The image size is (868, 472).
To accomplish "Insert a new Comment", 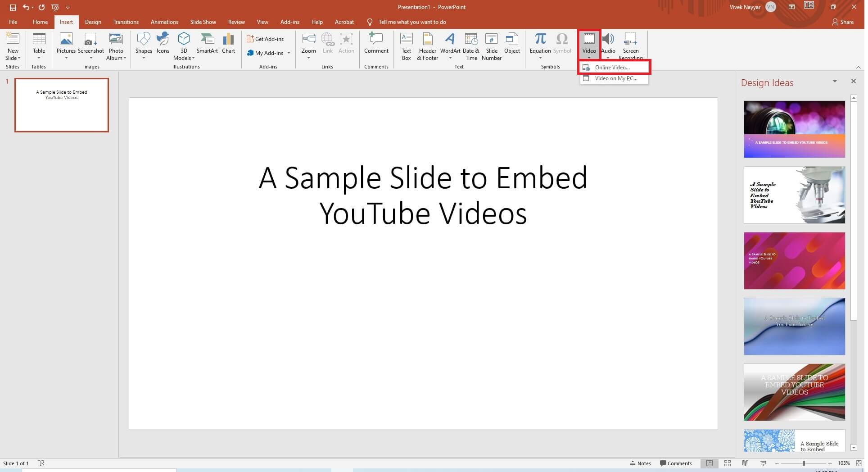I will coord(376,43).
